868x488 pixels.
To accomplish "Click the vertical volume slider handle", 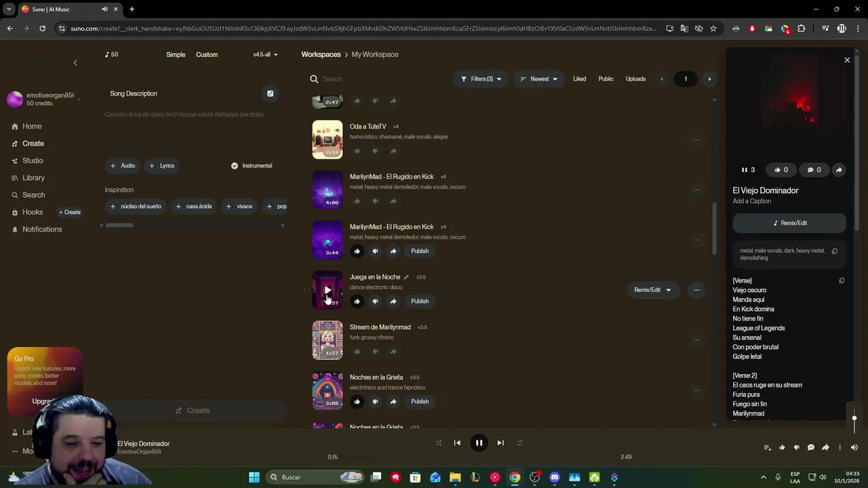I will (x=854, y=418).
